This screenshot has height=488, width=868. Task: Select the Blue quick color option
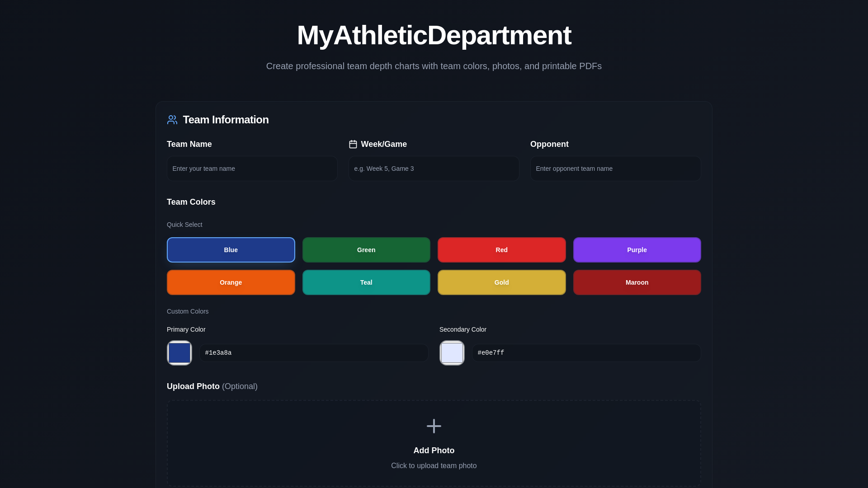[x=231, y=249]
